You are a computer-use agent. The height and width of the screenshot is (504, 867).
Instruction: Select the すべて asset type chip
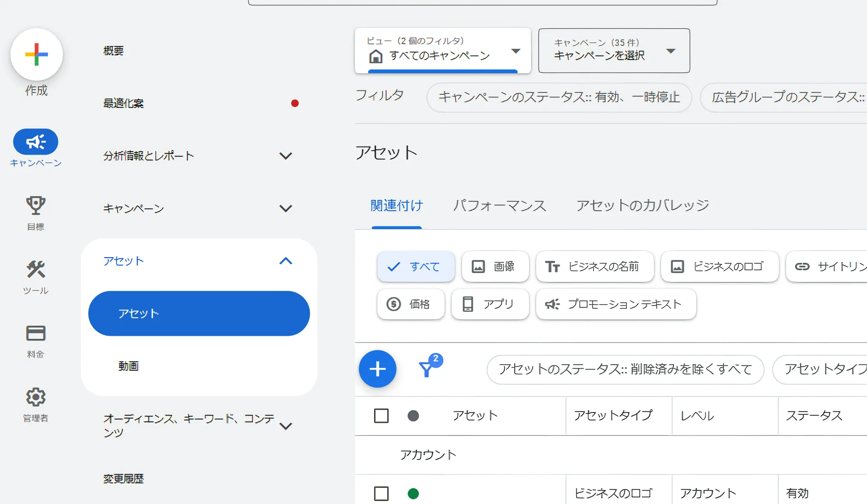click(416, 267)
